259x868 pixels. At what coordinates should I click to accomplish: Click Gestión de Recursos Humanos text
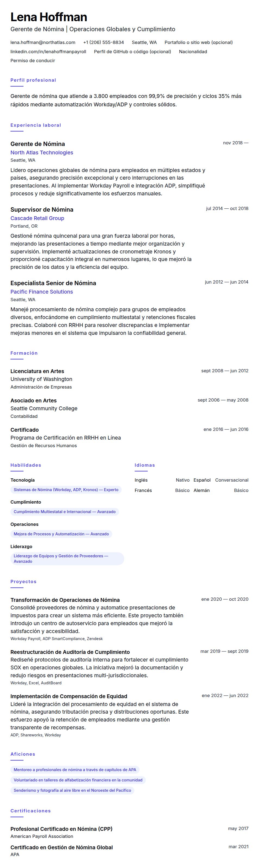[43, 446]
